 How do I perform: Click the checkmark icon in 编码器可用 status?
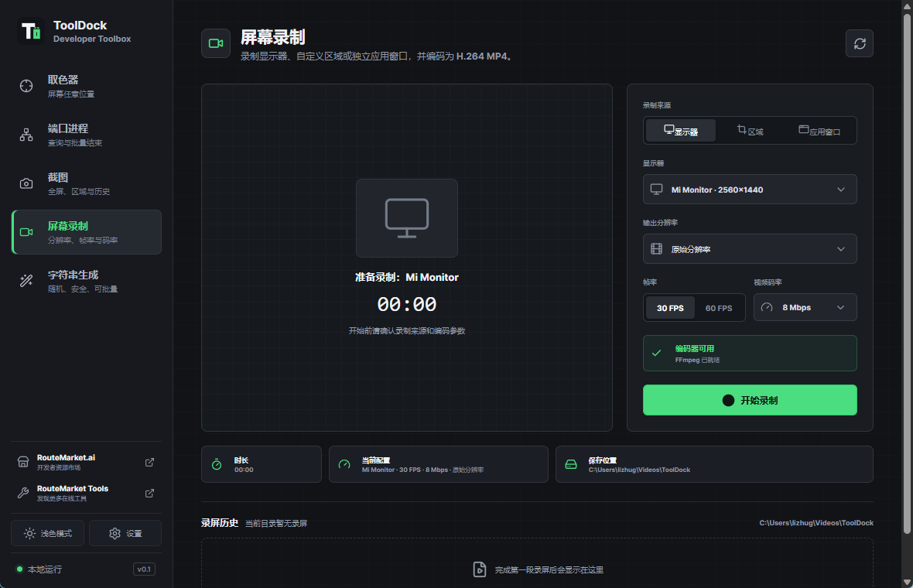click(656, 353)
